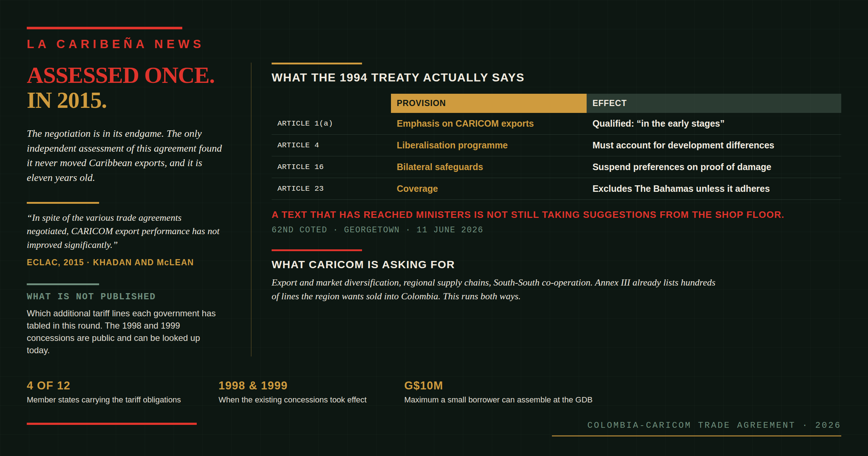The height and width of the screenshot is (456, 868).
Task: Click the "EFFECT" column header
Action: (714, 103)
